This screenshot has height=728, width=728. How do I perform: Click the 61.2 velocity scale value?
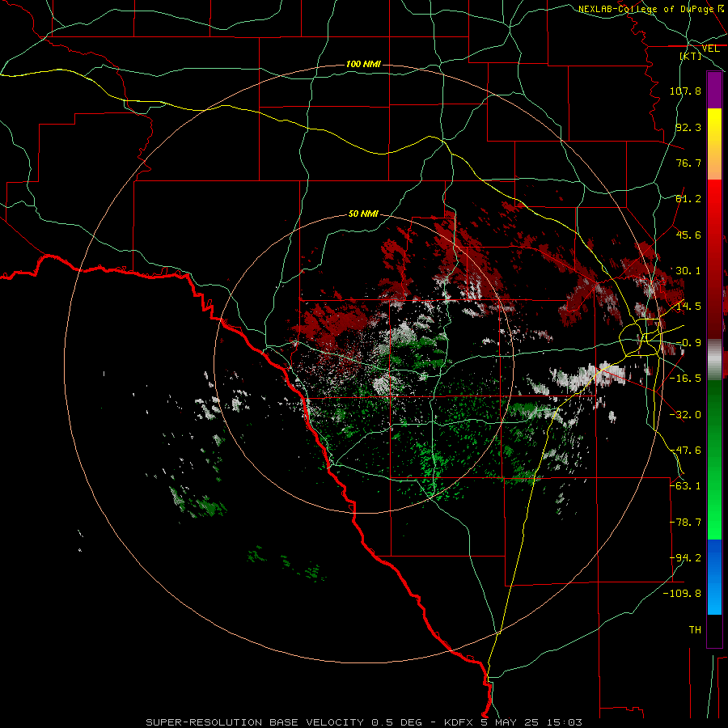click(x=688, y=199)
